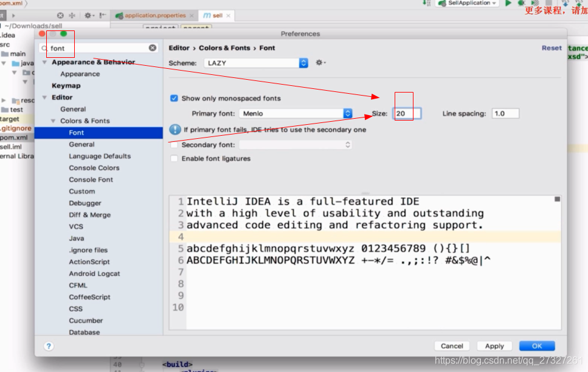This screenshot has width=588, height=372.
Task: Close the sell tab
Action: (x=228, y=15)
